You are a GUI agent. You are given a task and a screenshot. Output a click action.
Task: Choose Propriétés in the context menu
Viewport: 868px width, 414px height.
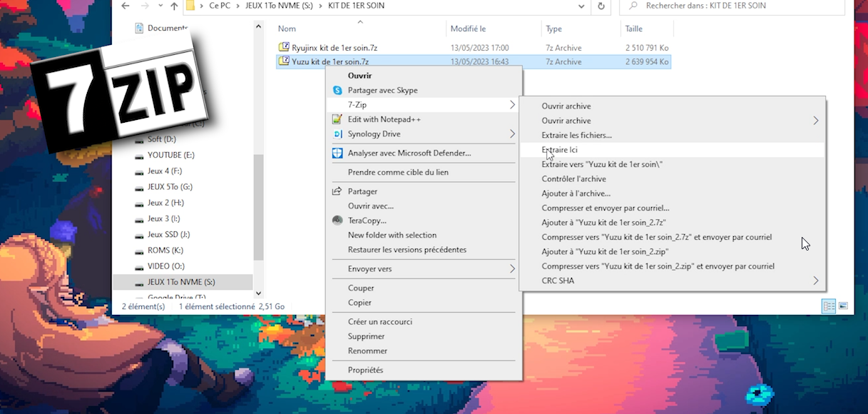point(365,370)
